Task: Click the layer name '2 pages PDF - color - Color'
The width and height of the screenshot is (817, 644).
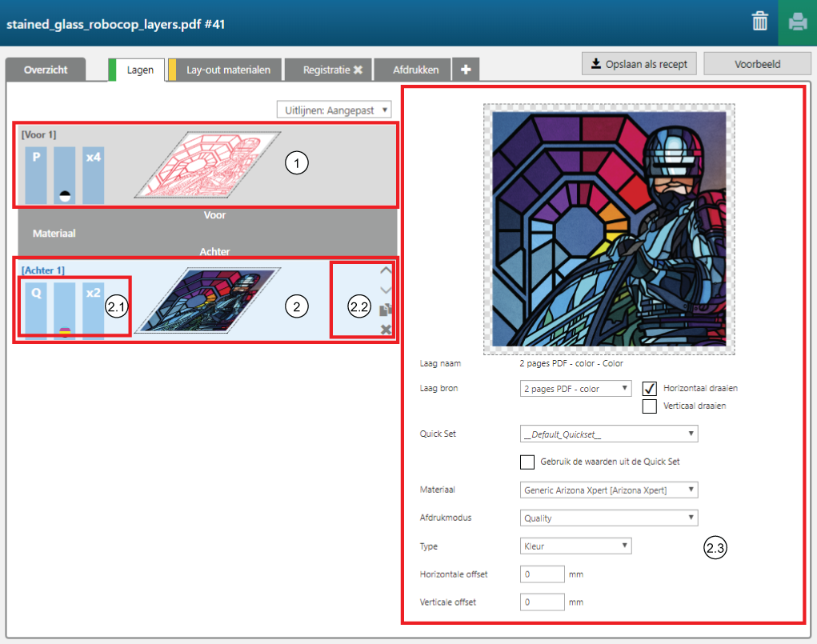Action: point(571,363)
